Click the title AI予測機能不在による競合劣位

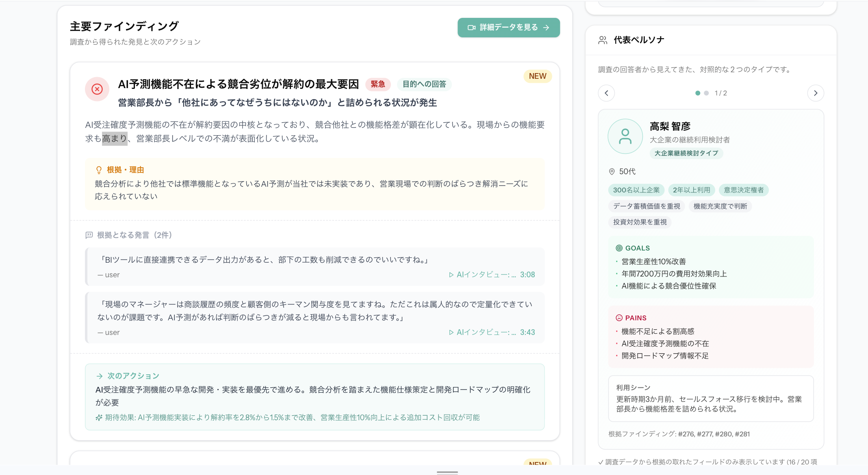point(239,84)
